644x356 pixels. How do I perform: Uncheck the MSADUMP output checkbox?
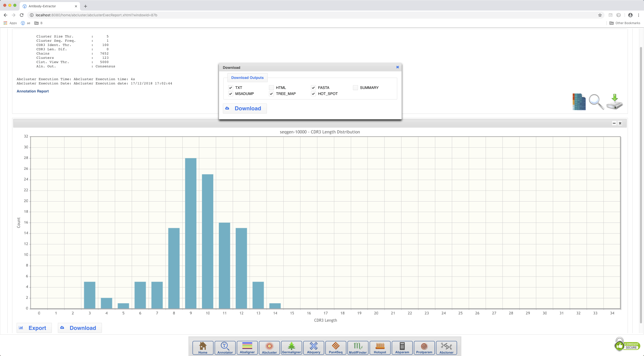coord(230,94)
